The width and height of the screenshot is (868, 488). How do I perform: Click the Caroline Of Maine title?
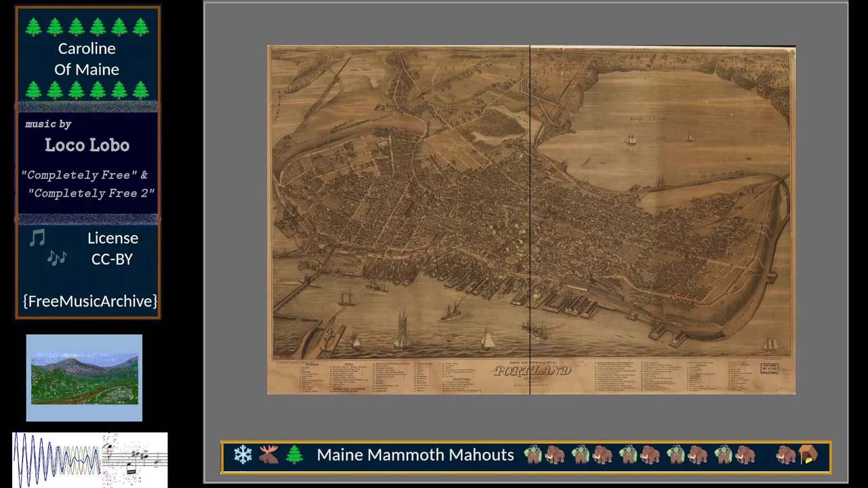click(87, 59)
